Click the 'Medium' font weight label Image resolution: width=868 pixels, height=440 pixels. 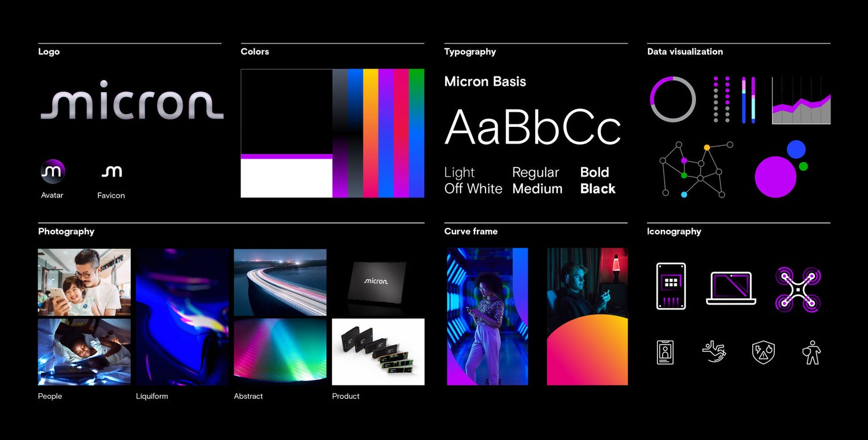538,189
